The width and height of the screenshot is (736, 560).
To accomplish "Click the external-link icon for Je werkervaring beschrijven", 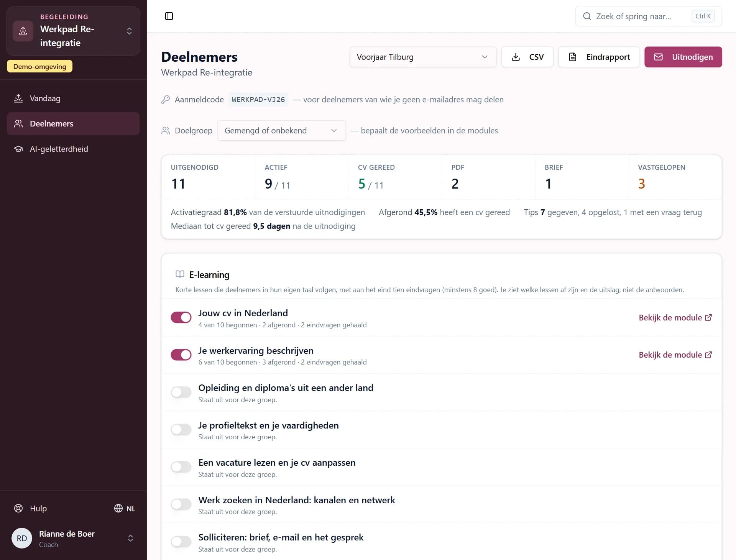I will (x=708, y=355).
